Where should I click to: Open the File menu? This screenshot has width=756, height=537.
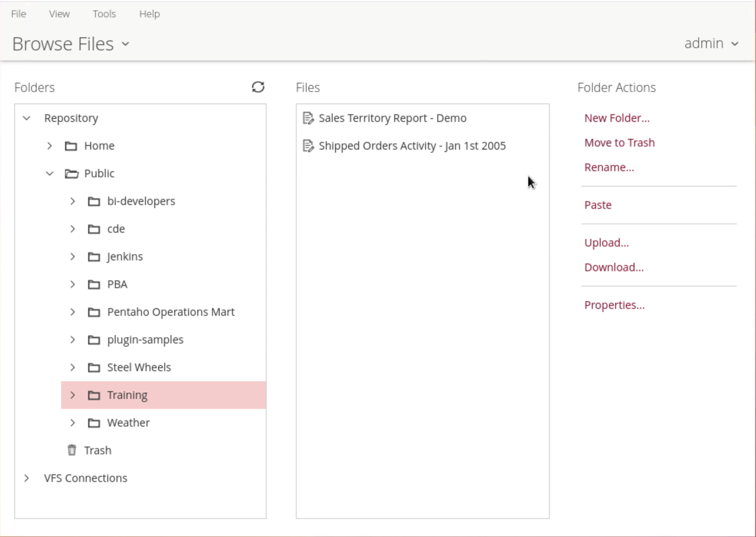click(18, 14)
